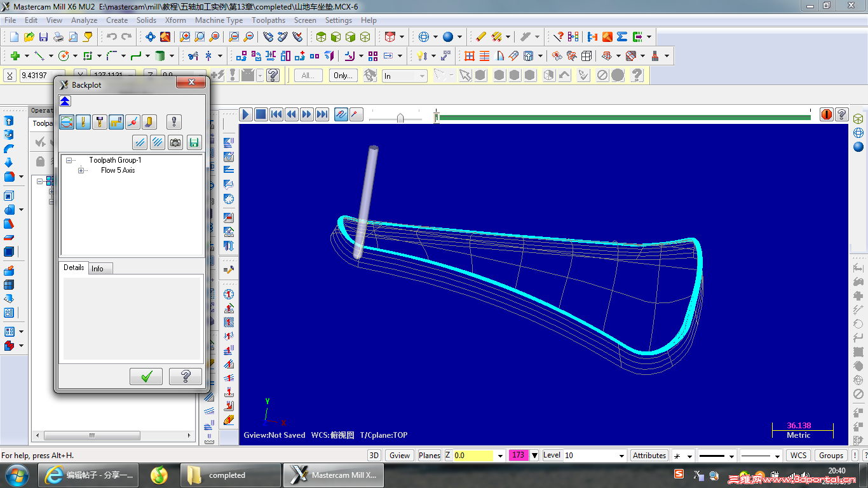This screenshot has height=488, width=868.
Task: Open the shading sphere dropdown arrow
Action: (459, 37)
